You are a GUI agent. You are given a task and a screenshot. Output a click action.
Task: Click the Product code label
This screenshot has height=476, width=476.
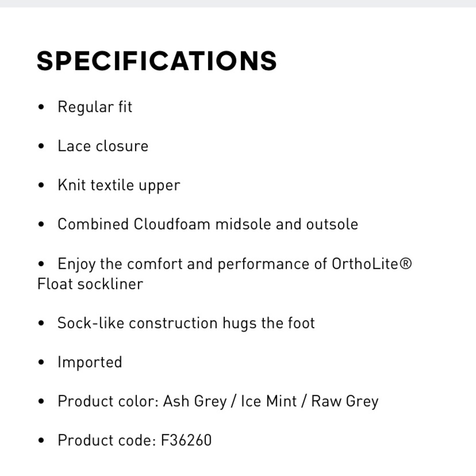pyautogui.click(x=107, y=440)
